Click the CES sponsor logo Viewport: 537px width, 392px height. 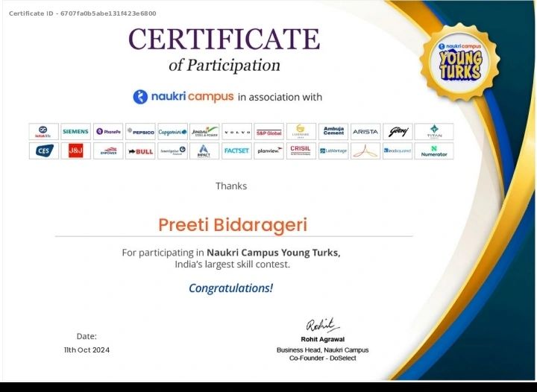[x=44, y=151]
